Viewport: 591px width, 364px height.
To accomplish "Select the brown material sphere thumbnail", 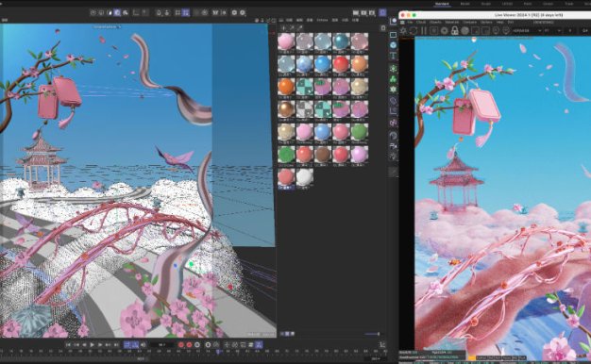I will (x=323, y=155).
